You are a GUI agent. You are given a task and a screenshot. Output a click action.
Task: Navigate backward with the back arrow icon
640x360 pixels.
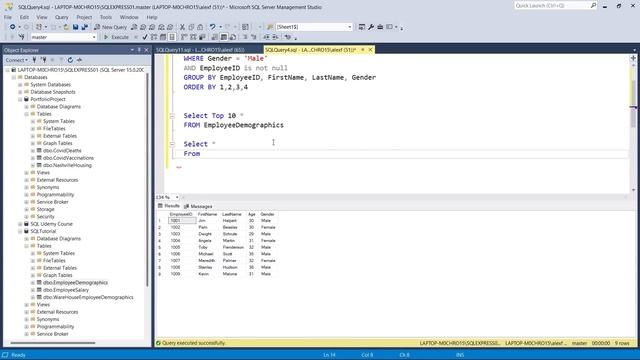[x=13, y=27]
